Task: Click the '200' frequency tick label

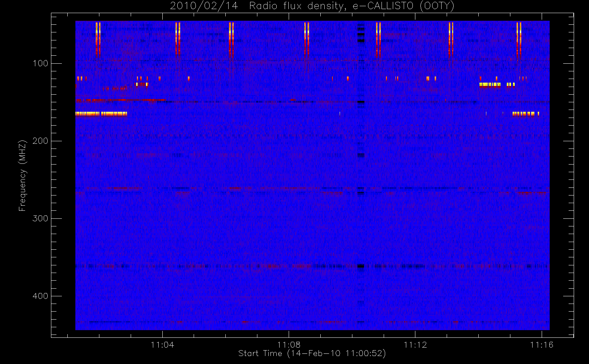Action: (x=40, y=141)
